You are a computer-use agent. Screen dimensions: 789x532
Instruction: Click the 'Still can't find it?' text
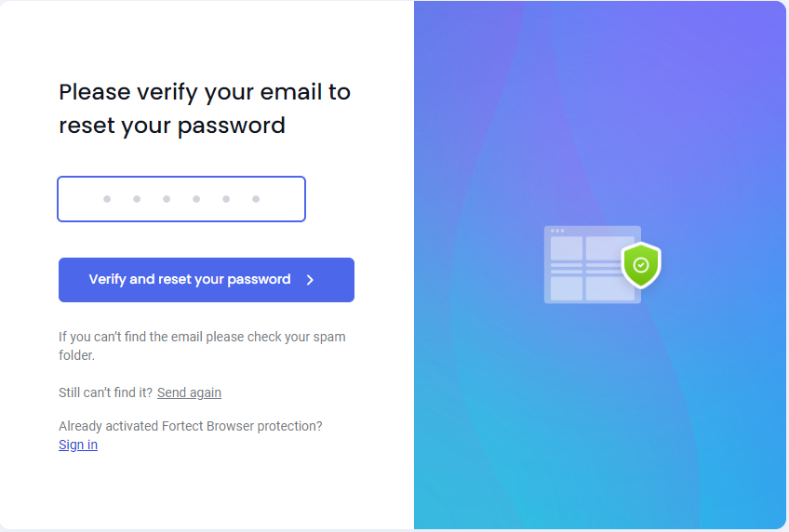coord(105,392)
